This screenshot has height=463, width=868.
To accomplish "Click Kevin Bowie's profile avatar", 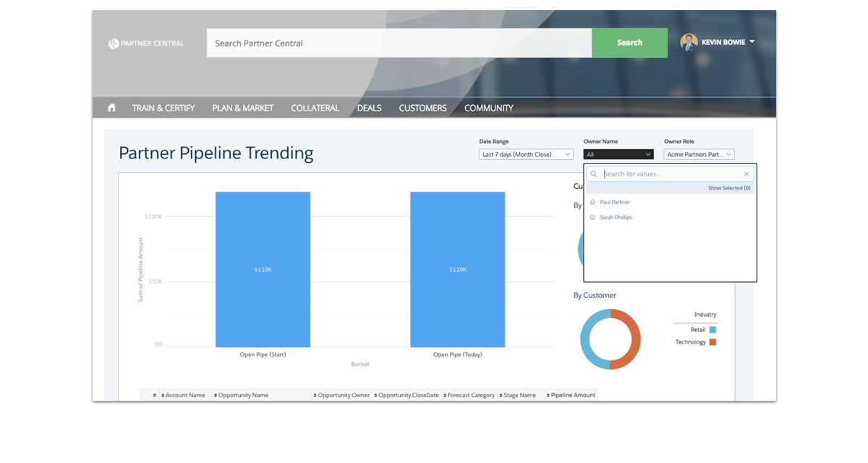I will coord(689,43).
